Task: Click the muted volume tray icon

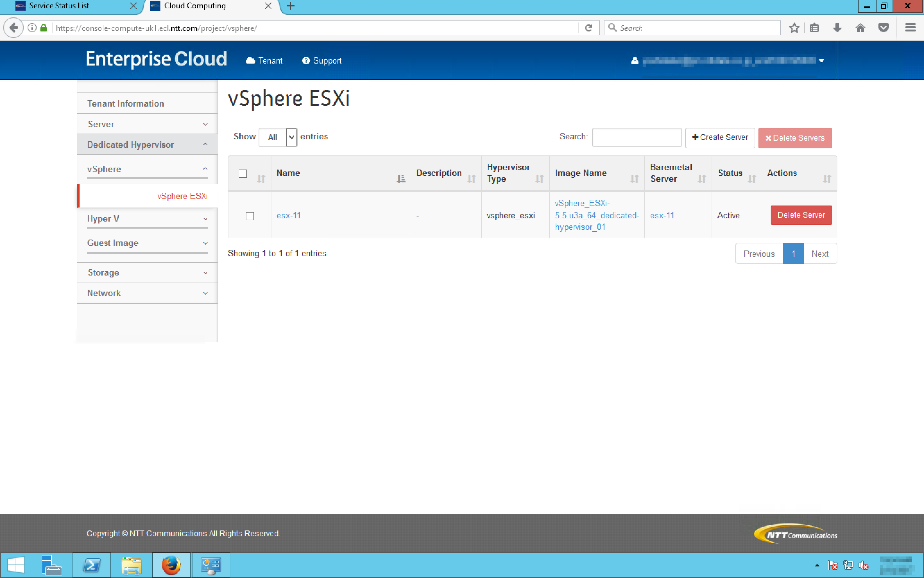Action: click(x=863, y=565)
